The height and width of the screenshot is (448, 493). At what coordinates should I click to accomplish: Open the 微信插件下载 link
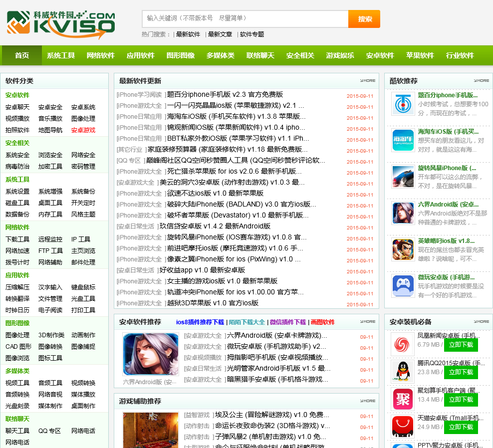(x=288, y=322)
